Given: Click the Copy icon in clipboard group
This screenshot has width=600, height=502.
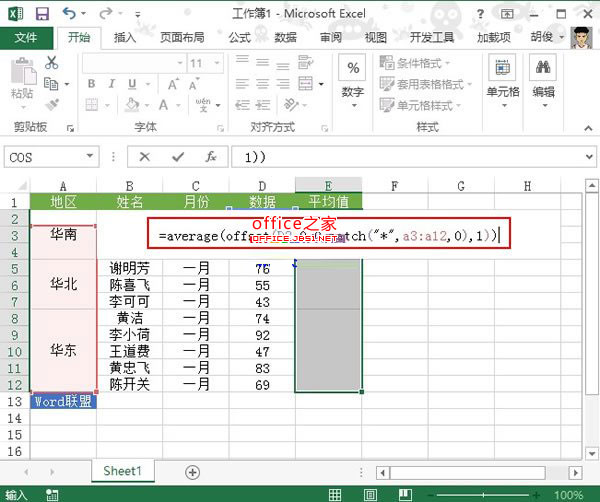Looking at the screenshot, I should 51,83.
